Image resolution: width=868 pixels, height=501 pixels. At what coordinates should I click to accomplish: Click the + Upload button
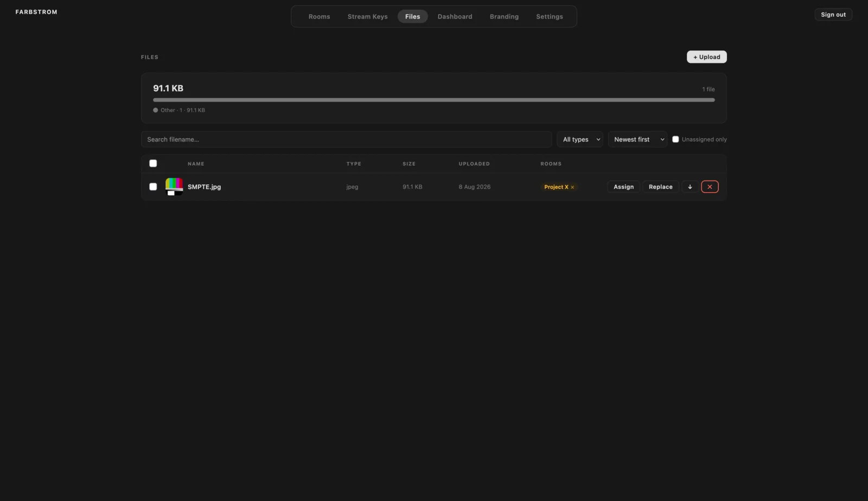coord(706,57)
